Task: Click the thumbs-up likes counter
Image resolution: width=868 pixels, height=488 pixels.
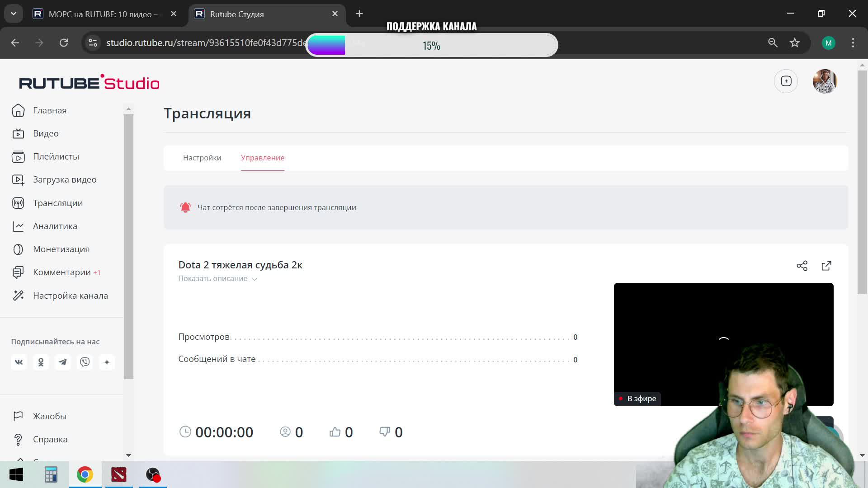Action: click(x=341, y=432)
